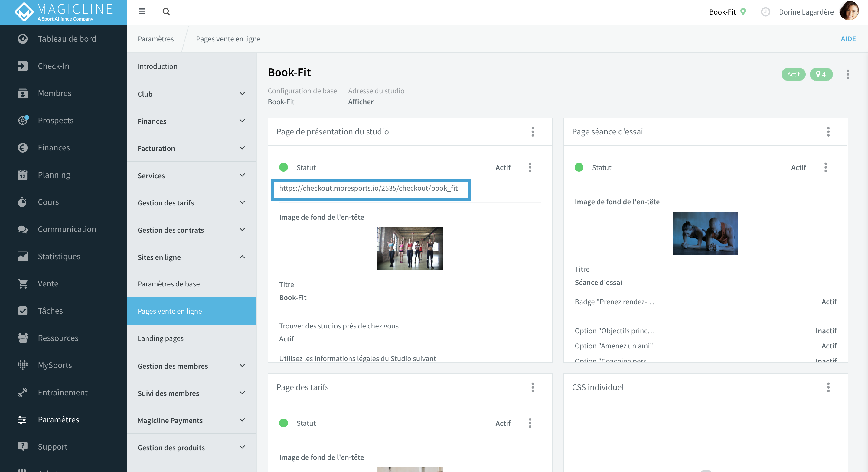Click the clock icon in the header
868x472 pixels.
click(765, 12)
